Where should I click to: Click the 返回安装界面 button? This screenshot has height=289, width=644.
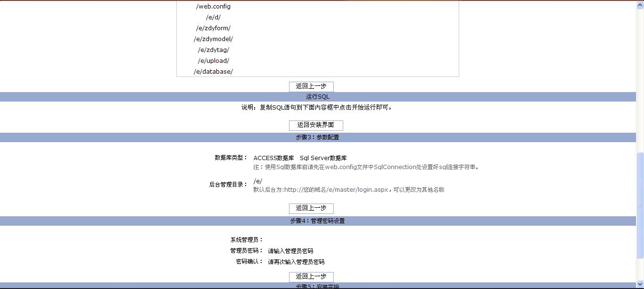[316, 125]
